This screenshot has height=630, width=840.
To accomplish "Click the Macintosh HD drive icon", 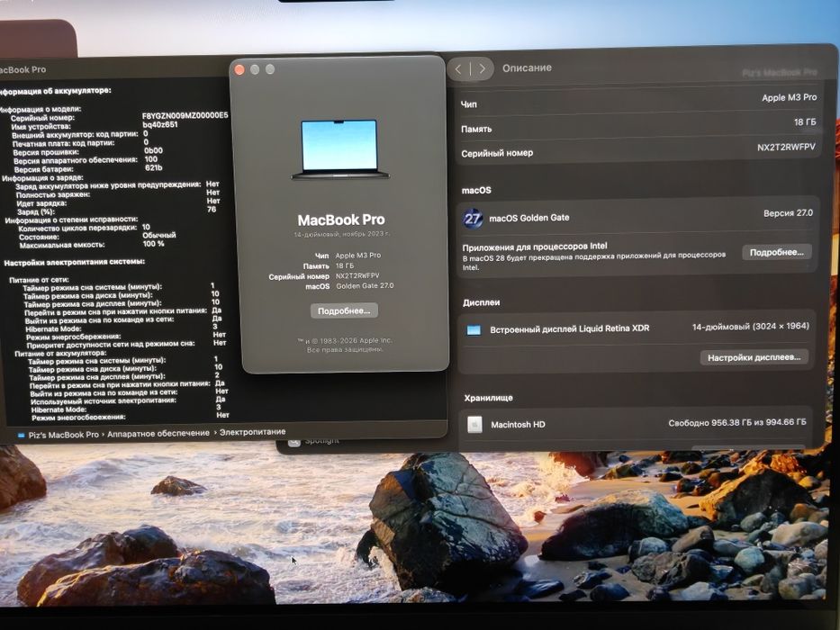I will point(474,425).
